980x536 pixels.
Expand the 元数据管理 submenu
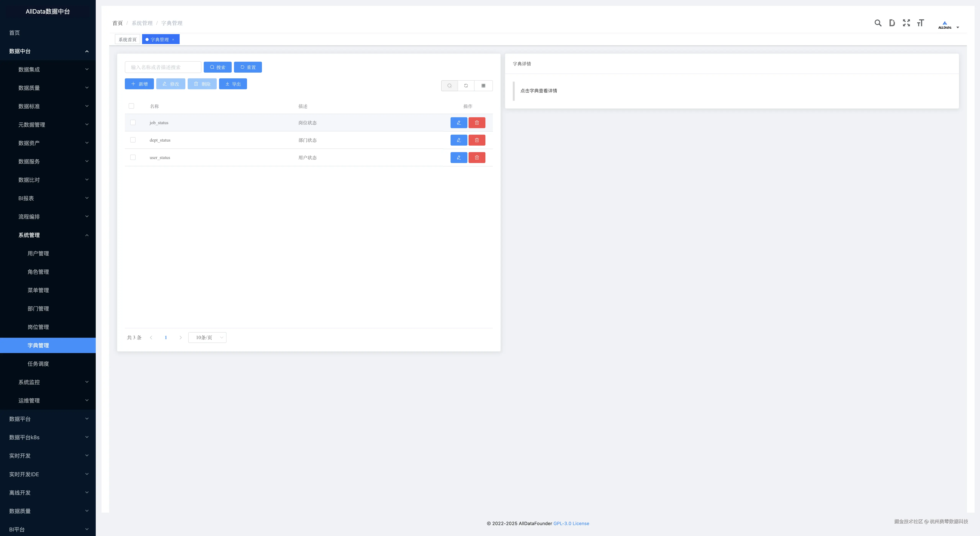click(48, 125)
